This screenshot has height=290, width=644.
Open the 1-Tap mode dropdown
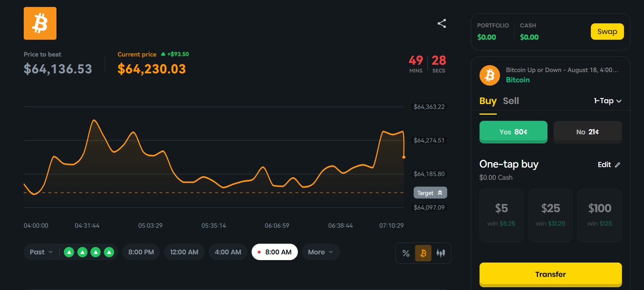click(x=608, y=101)
